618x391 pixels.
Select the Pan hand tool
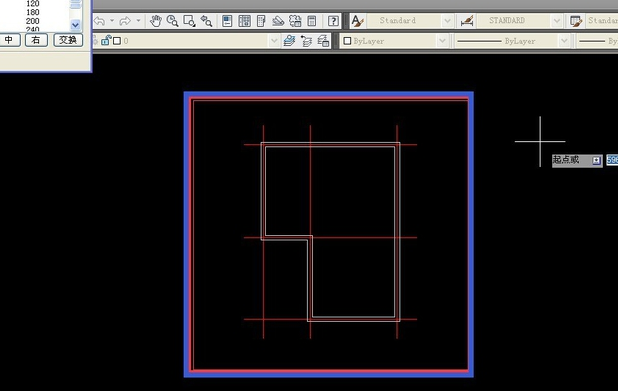[156, 20]
